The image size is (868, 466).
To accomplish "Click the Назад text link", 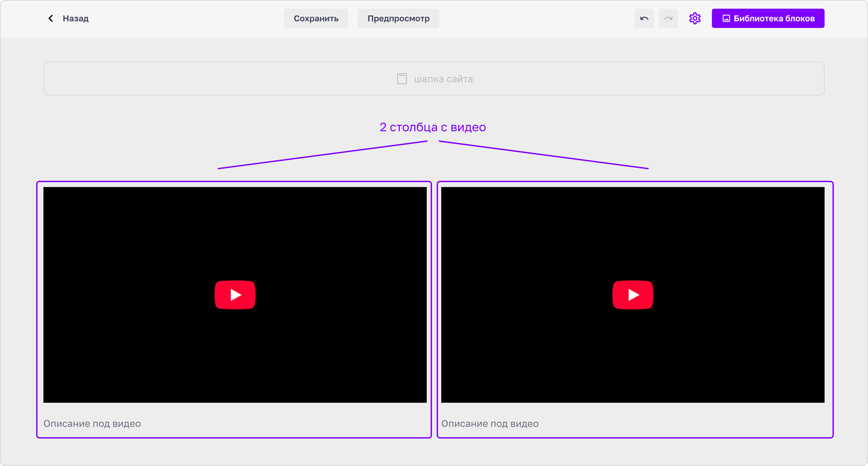I will pyautogui.click(x=75, y=18).
